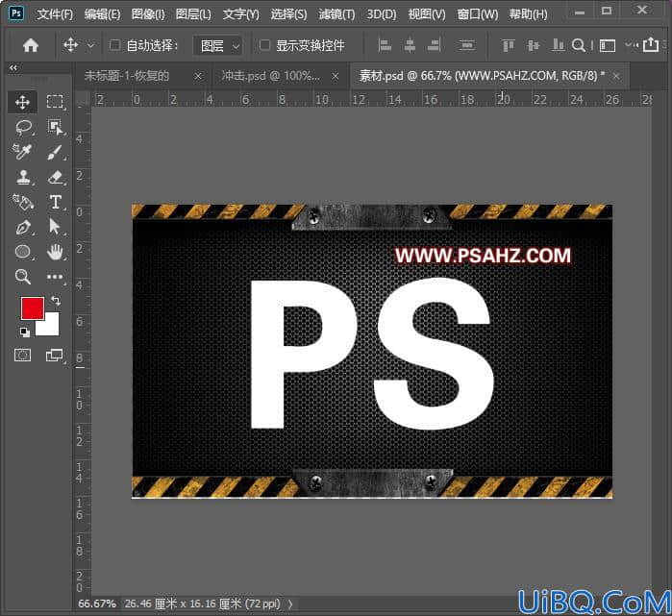
Task: Align bottom edges
Action: pos(558,45)
